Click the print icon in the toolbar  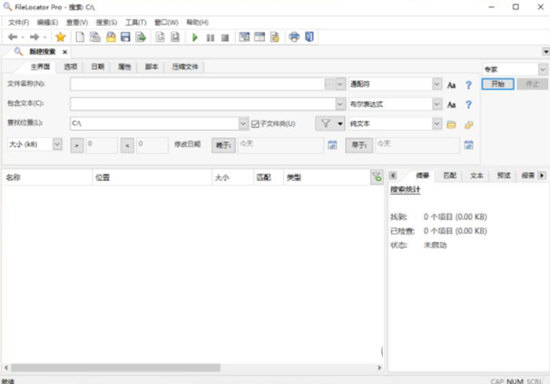click(294, 37)
